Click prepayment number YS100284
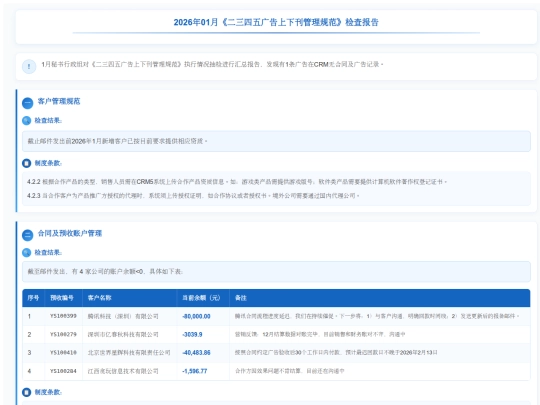This screenshot has height=405, width=540. coord(63,371)
